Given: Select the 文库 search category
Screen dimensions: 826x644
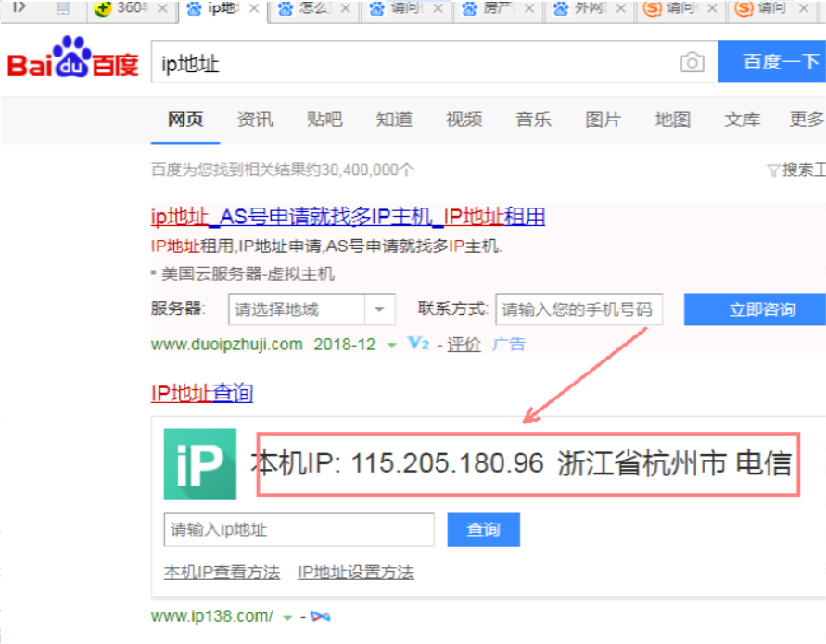Looking at the screenshot, I should (743, 120).
